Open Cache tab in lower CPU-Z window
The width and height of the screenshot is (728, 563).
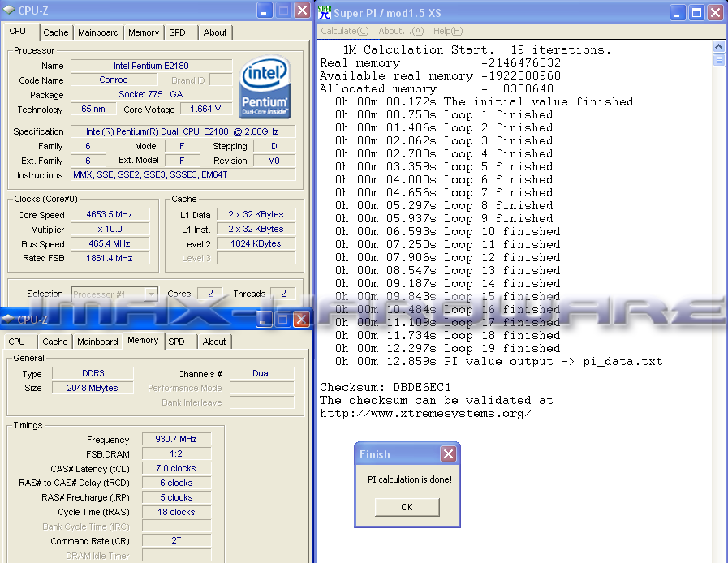[x=55, y=342]
